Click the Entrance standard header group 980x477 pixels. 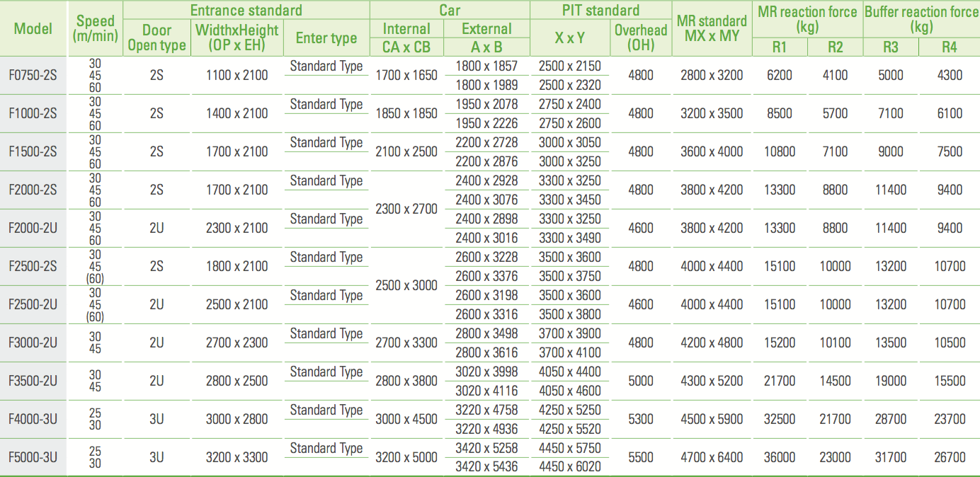[246, 10]
